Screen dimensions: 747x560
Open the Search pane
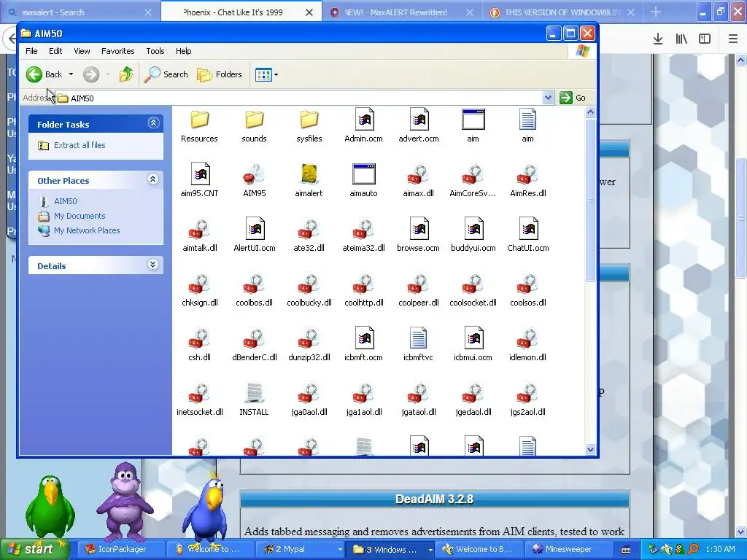166,74
